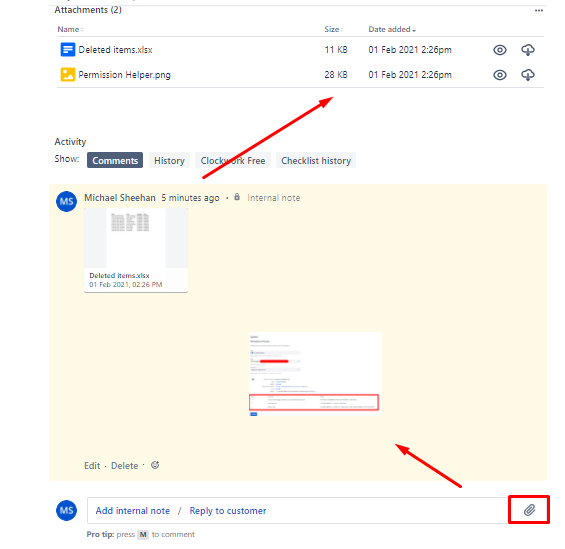
Task: Sort attachments by Name column
Action: [x=70, y=29]
